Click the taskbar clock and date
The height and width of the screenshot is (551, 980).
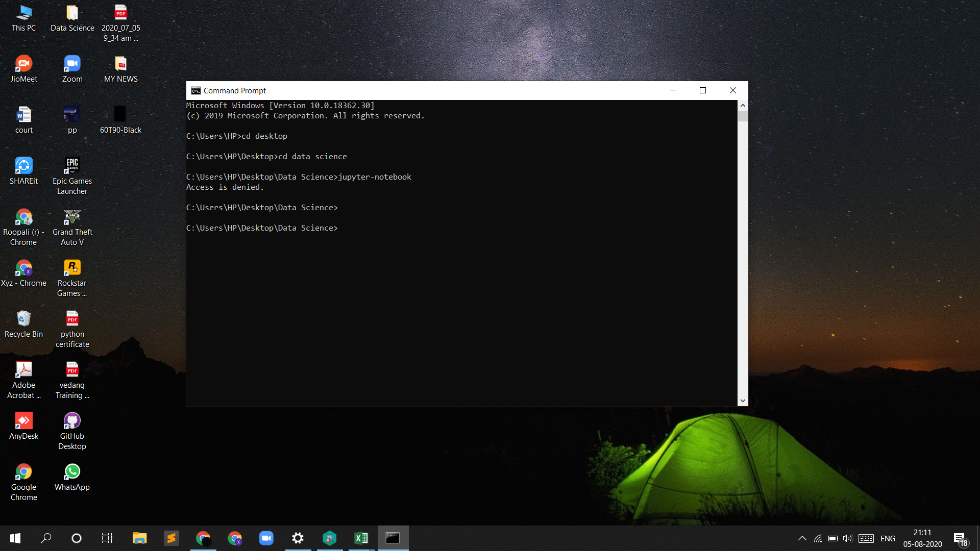pyautogui.click(x=922, y=538)
